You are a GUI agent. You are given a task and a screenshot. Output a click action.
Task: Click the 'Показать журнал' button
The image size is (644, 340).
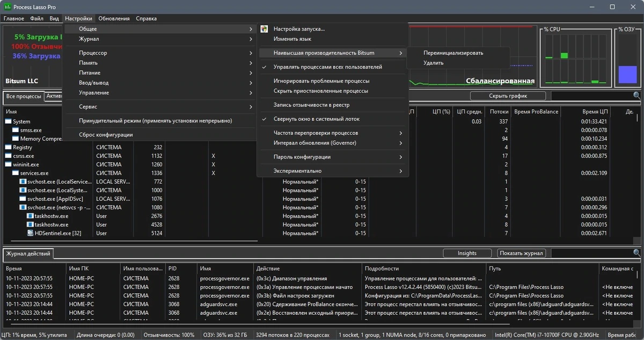pyautogui.click(x=522, y=253)
